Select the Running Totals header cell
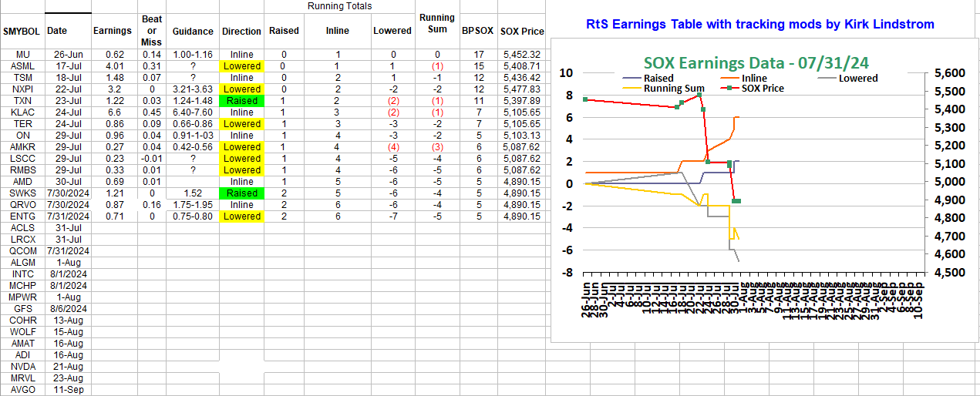 (x=339, y=6)
